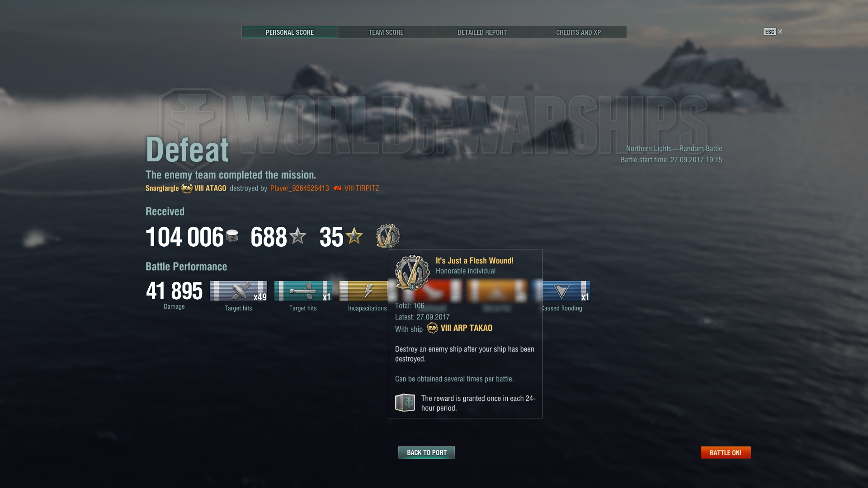Viewport: 868px width, 488px height.
Task: Click the player name Player_9264526413
Action: 300,188
